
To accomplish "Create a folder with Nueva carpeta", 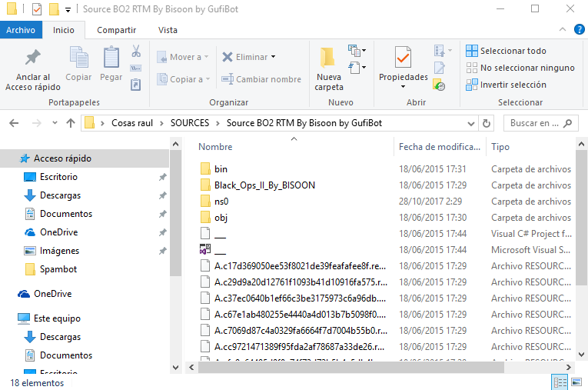I will coord(329,68).
